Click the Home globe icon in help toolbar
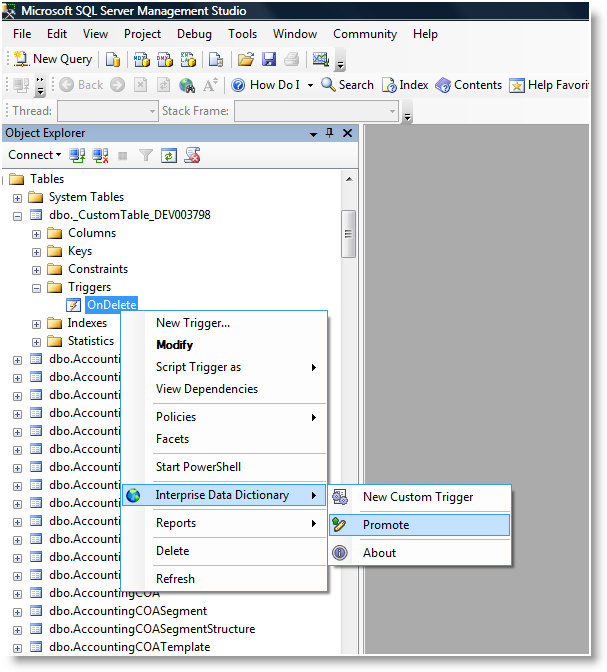The height and width of the screenshot is (672, 607). (187, 85)
